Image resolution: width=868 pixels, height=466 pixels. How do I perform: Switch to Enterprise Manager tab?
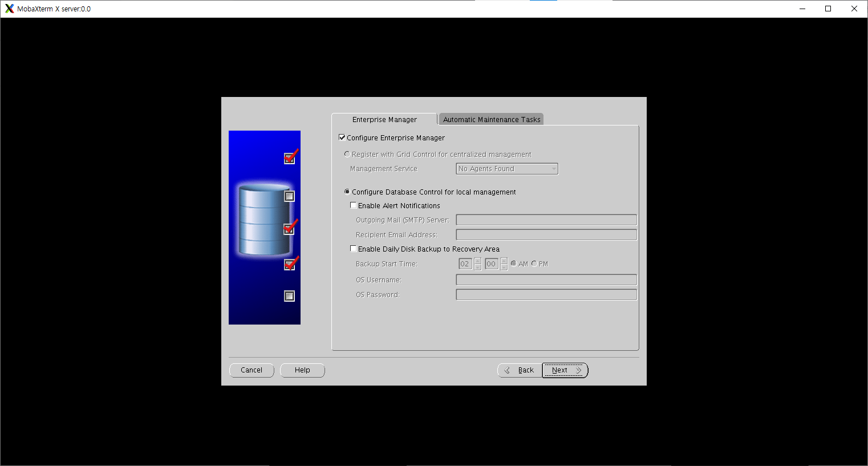click(384, 119)
